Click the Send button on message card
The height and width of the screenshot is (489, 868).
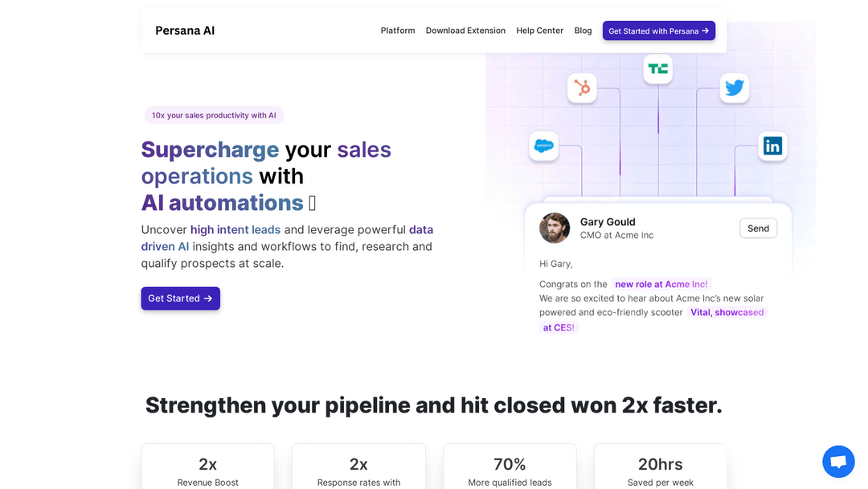(758, 228)
